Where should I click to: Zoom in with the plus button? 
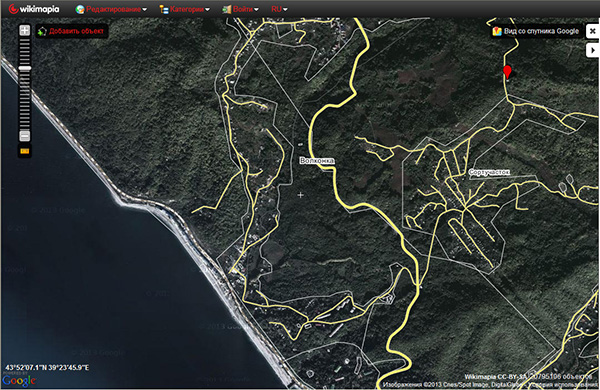(24, 30)
